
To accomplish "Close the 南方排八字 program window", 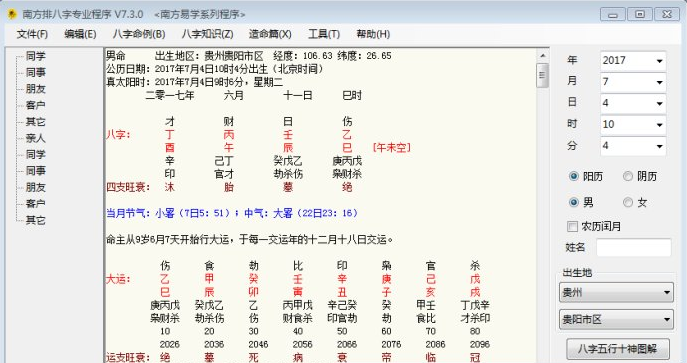I will 667,14.
